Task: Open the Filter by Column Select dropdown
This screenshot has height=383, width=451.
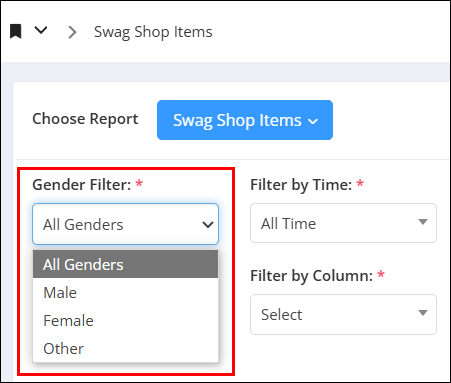Action: (x=343, y=314)
